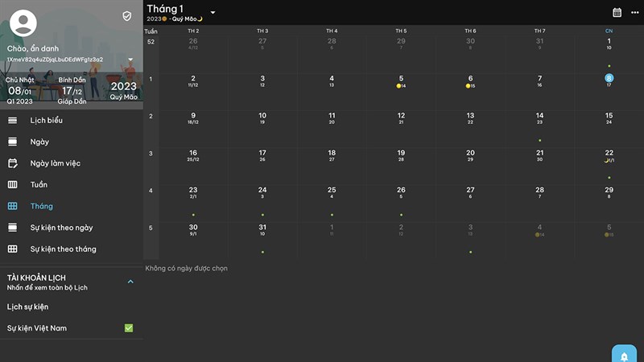The height and width of the screenshot is (362, 644).
Task: Open the go-to-today calendar icon
Action: click(617, 12)
